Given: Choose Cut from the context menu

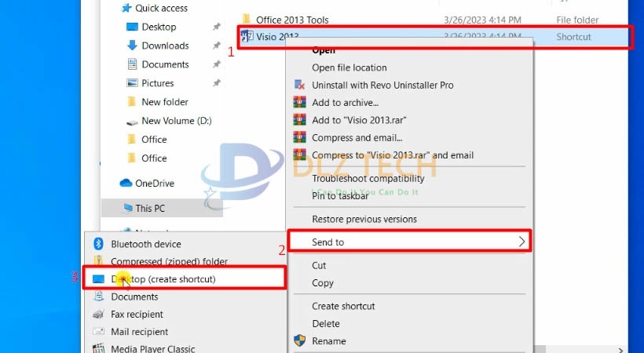Looking at the screenshot, I should 319,266.
